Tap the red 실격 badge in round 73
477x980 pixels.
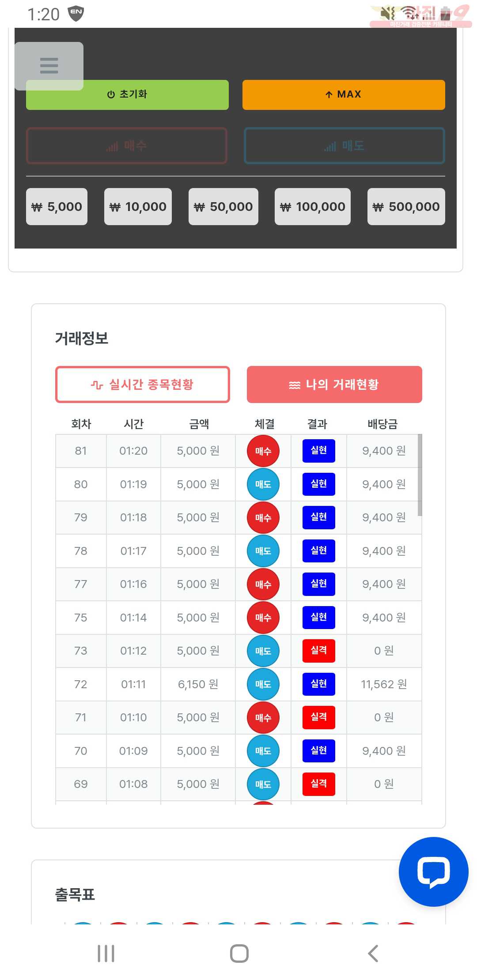point(318,651)
